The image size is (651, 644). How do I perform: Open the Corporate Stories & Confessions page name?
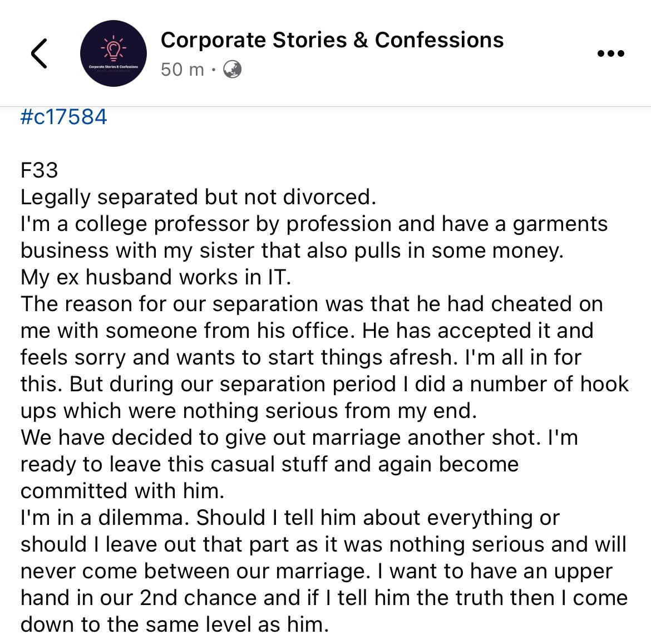click(332, 40)
